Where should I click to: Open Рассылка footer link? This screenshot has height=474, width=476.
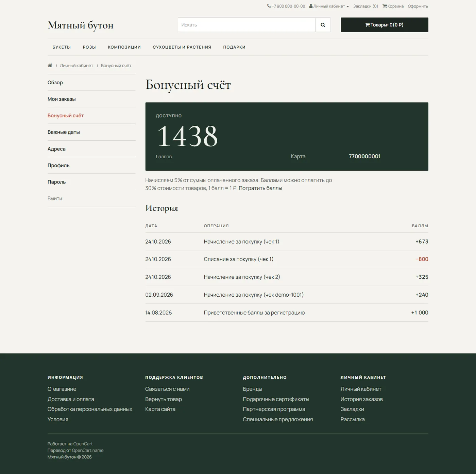point(353,419)
